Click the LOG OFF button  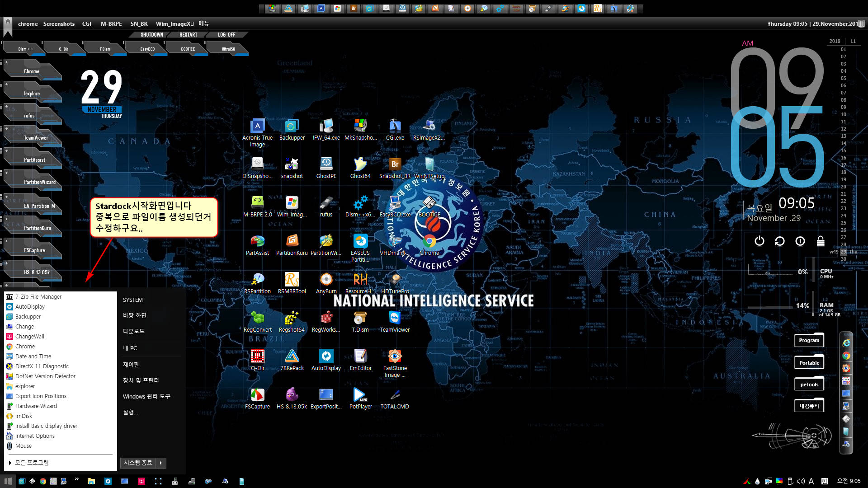pos(226,35)
